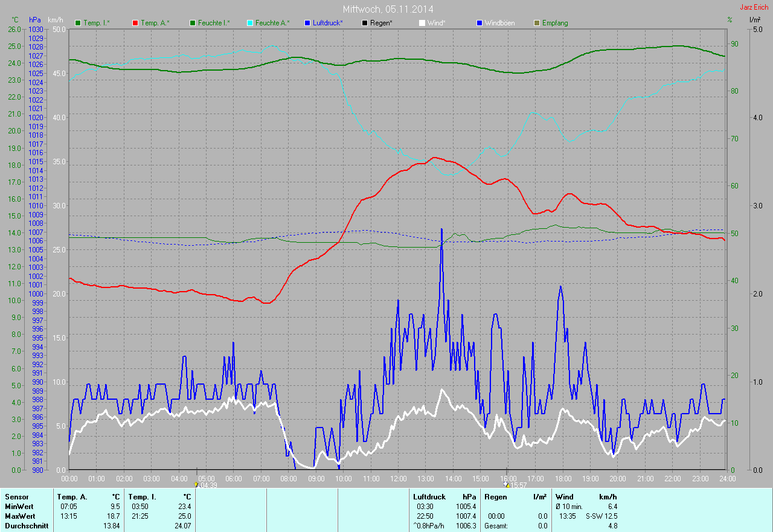This screenshot has width=773, height=532.
Task: Click the 'Windböen' legend label
Action: 500,23
